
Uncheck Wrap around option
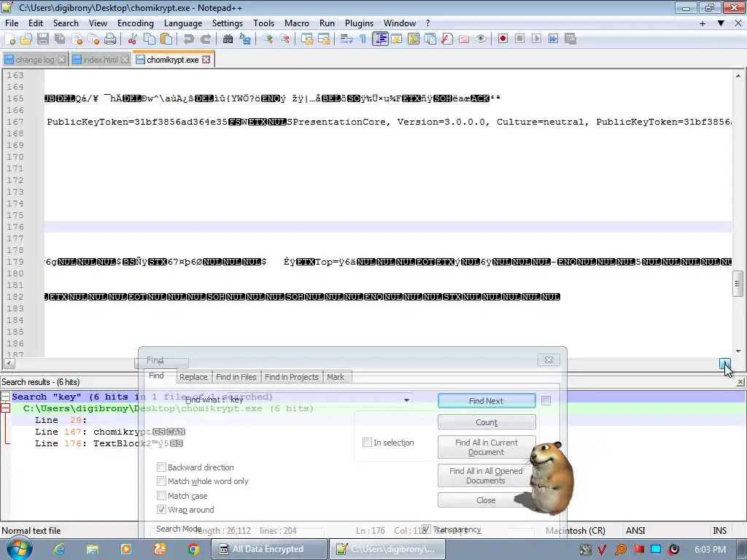(161, 509)
